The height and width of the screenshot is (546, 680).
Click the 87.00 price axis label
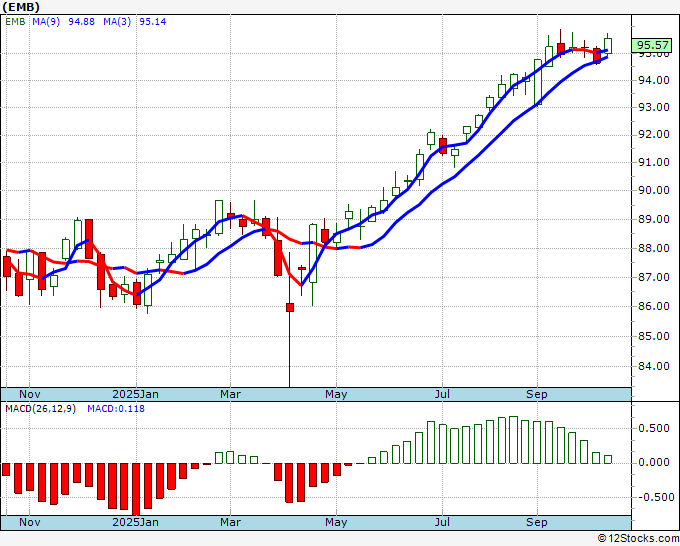pyautogui.click(x=654, y=277)
